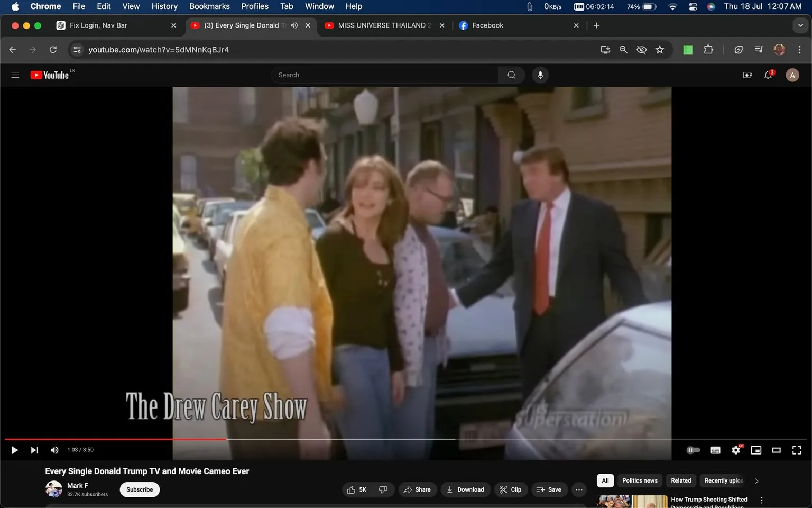The height and width of the screenshot is (508, 812).
Task: Open miniplayer mode
Action: pyautogui.click(x=755, y=450)
